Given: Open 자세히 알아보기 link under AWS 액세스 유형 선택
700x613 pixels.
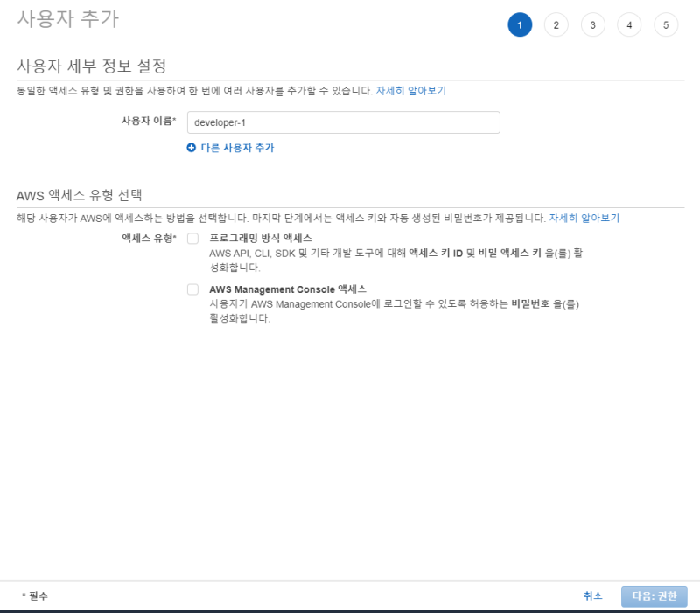Looking at the screenshot, I should tap(584, 218).
